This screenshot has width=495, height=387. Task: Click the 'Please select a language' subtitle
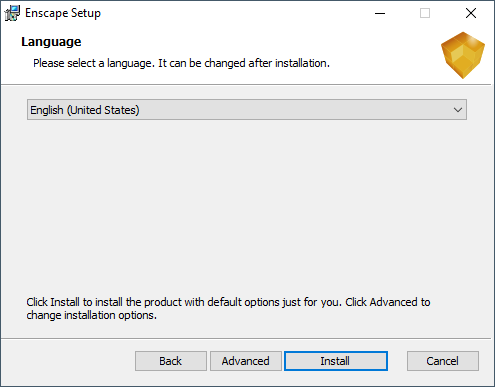pyautogui.click(x=181, y=63)
